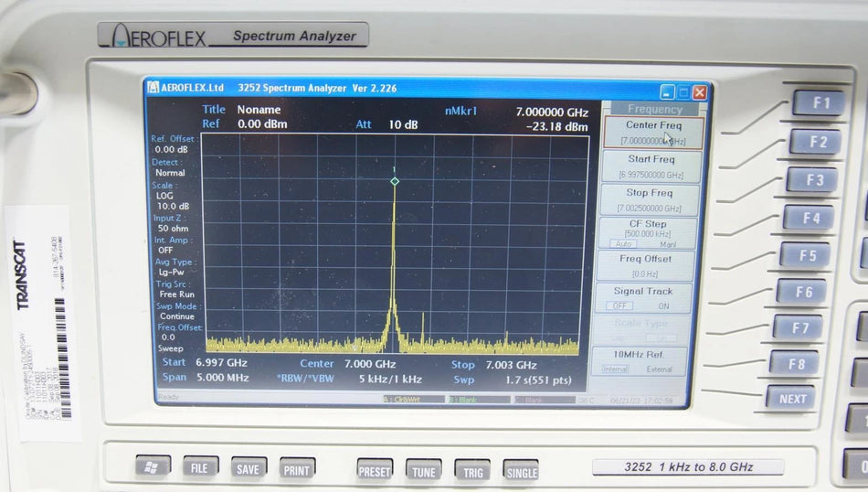Click the Aeroflex app icon in title bar
Image resolution: width=868 pixels, height=492 pixels.
[153, 87]
